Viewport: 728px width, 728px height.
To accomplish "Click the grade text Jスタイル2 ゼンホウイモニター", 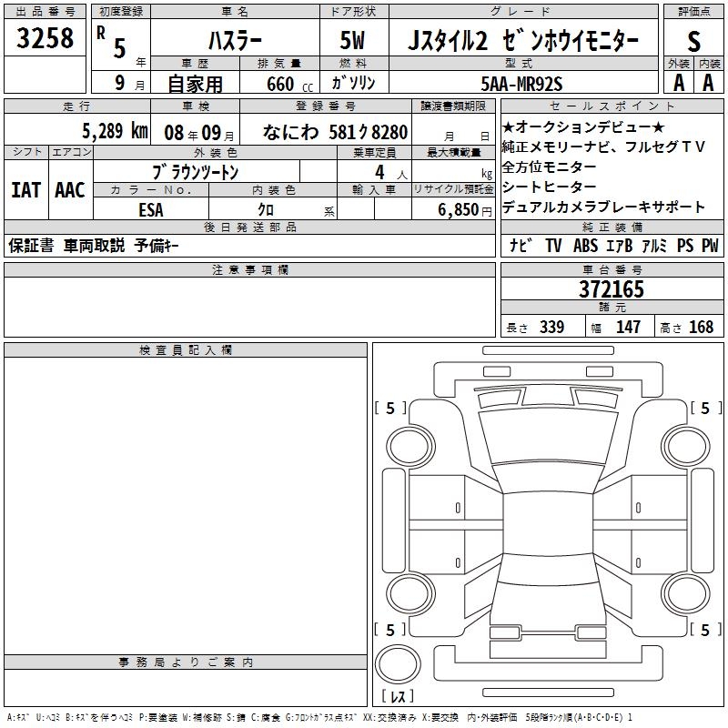I will [x=523, y=41].
